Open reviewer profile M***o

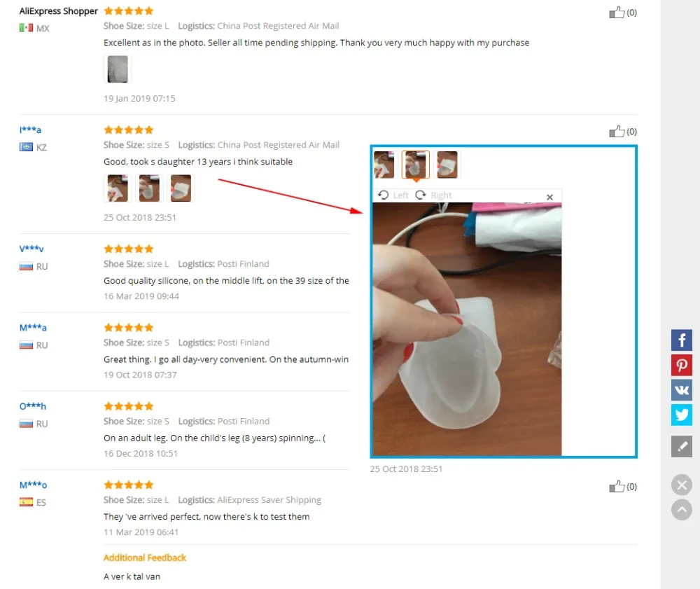click(33, 485)
